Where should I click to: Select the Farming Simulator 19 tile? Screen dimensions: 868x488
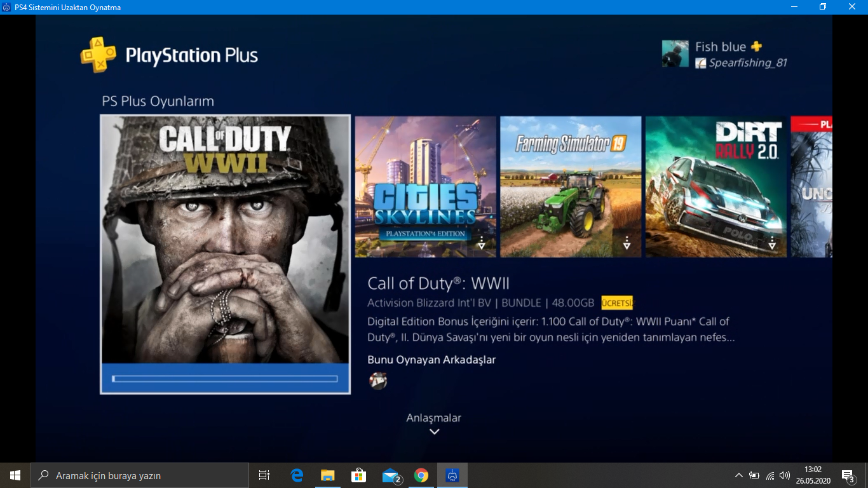571,187
